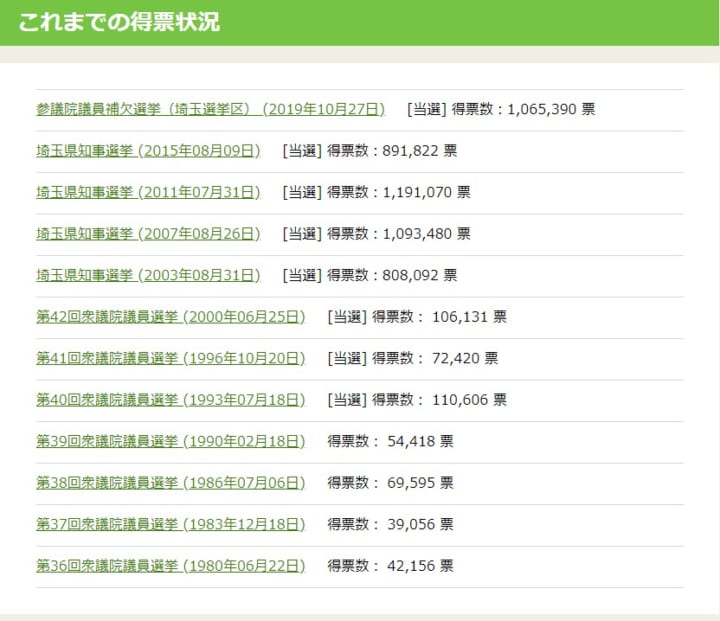Viewport: 720px width, 621px height.
Task: Click the 54,418 票 vote count
Action: click(x=420, y=441)
